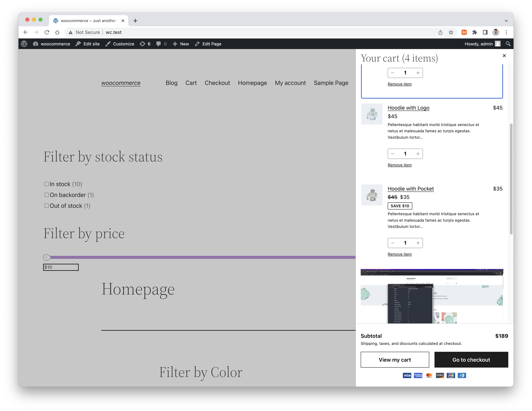Click the Hoodie with Logo thumbnail

(x=372, y=114)
